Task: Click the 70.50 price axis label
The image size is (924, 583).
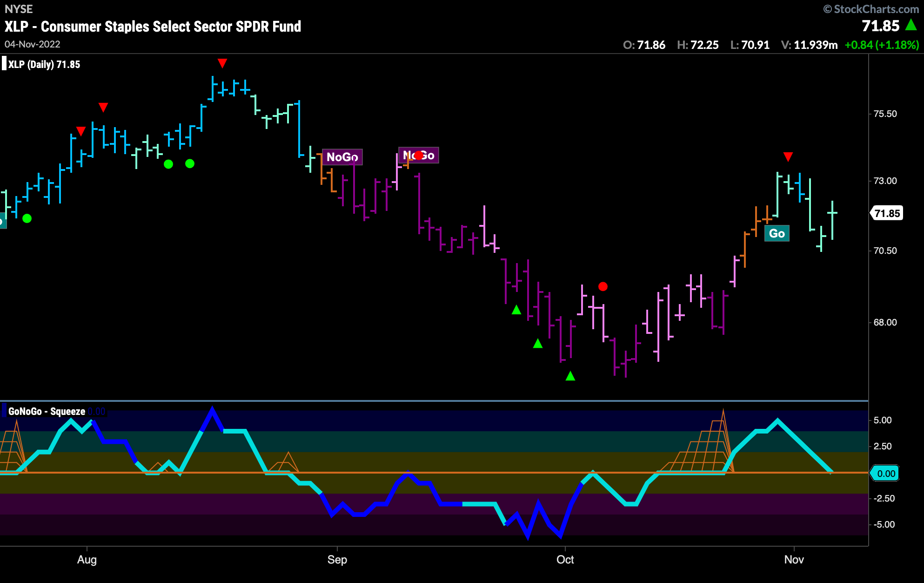Action: [885, 251]
